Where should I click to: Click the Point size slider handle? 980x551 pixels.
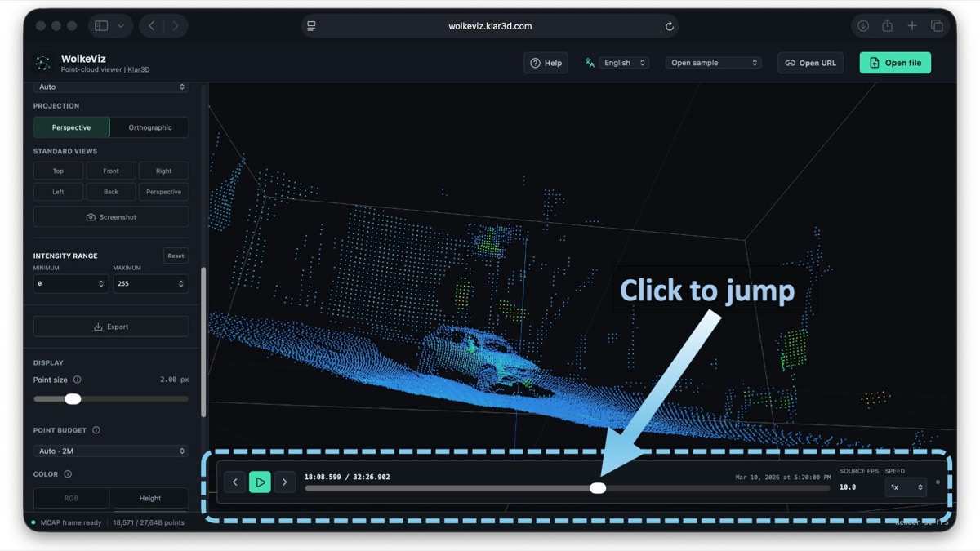(x=73, y=399)
